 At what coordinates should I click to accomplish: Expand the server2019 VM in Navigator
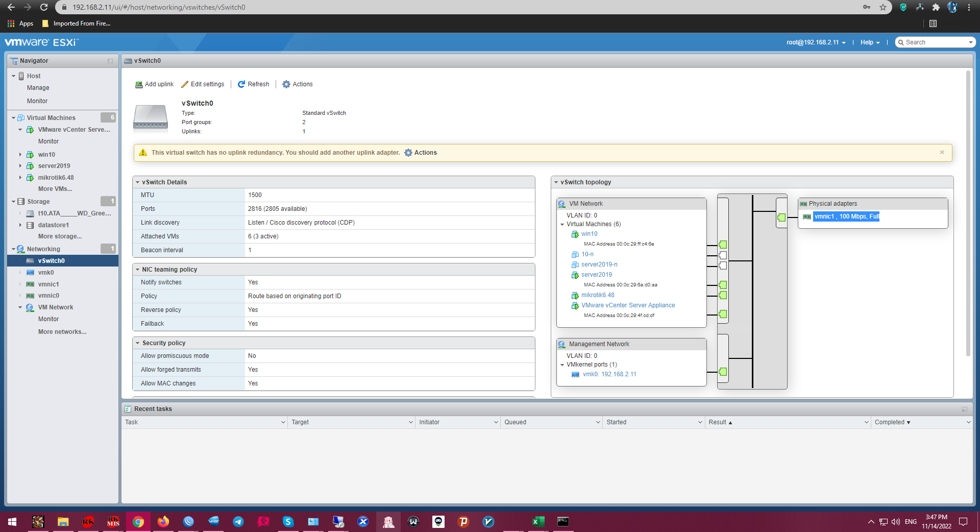point(20,166)
